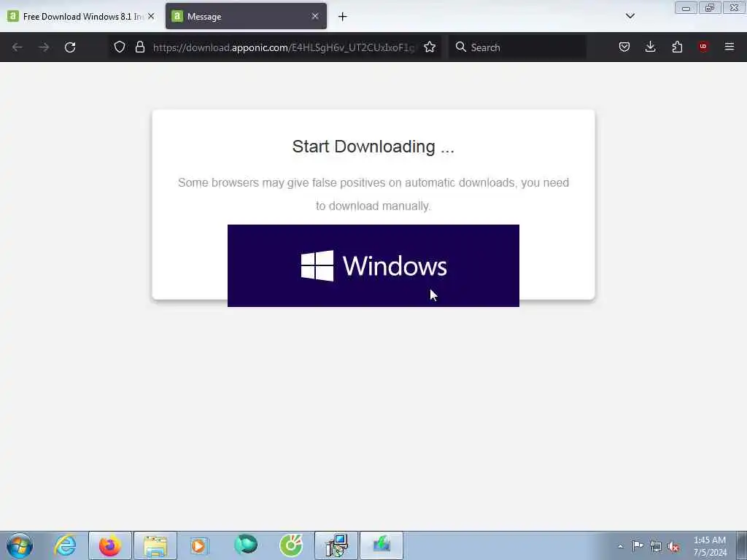This screenshot has width=747, height=560.
Task: Open Action Center flag icon
Action: point(638,546)
